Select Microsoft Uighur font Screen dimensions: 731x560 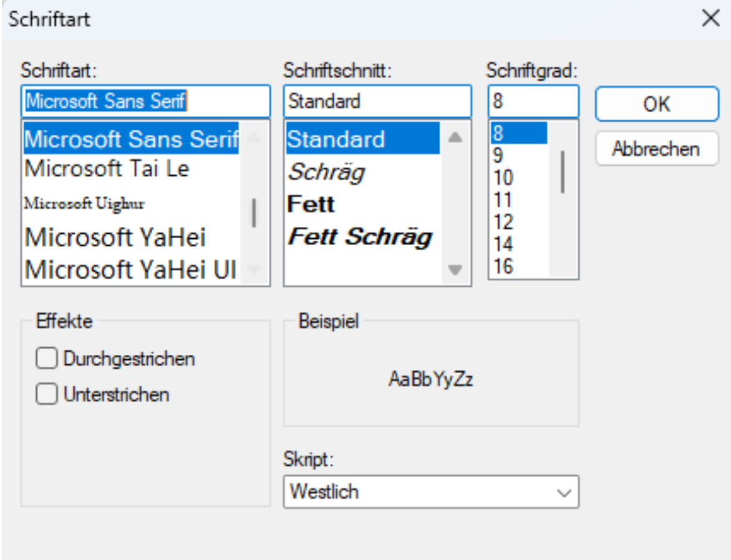[132, 203]
